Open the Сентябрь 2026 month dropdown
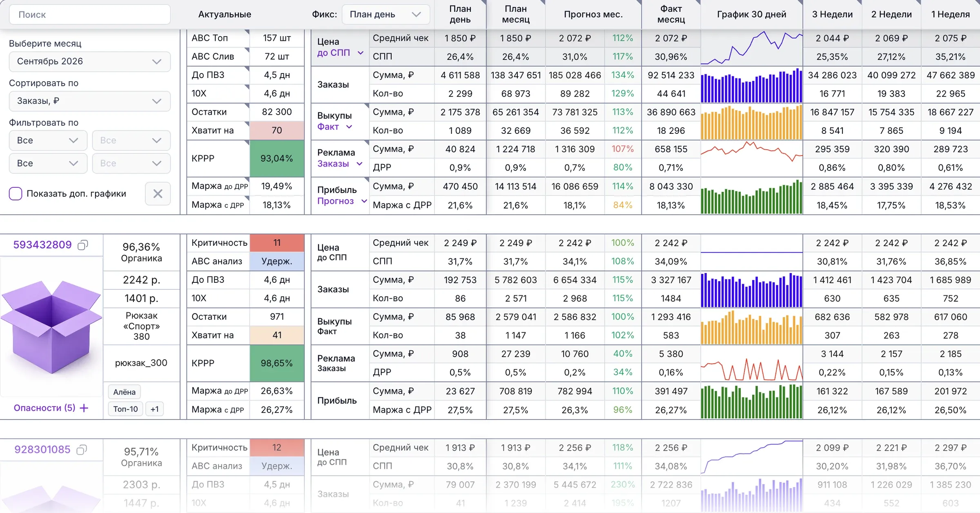Screen dimensions: 980x513 point(89,61)
